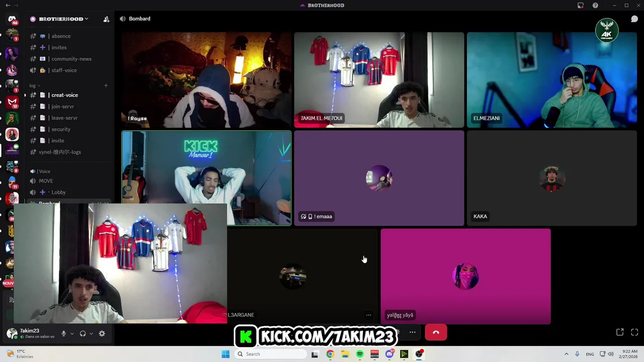Open the invite people icon beside BROTHERHOOD

pos(106,19)
